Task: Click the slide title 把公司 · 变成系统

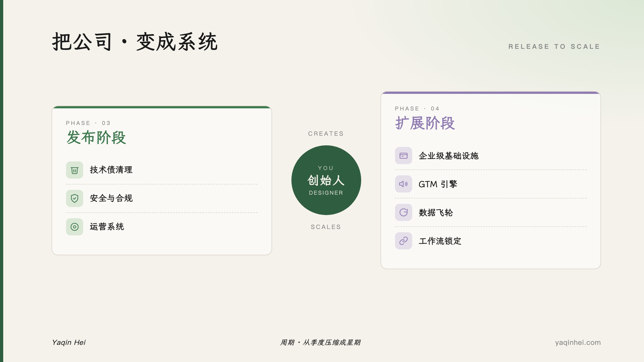Action: [x=135, y=42]
